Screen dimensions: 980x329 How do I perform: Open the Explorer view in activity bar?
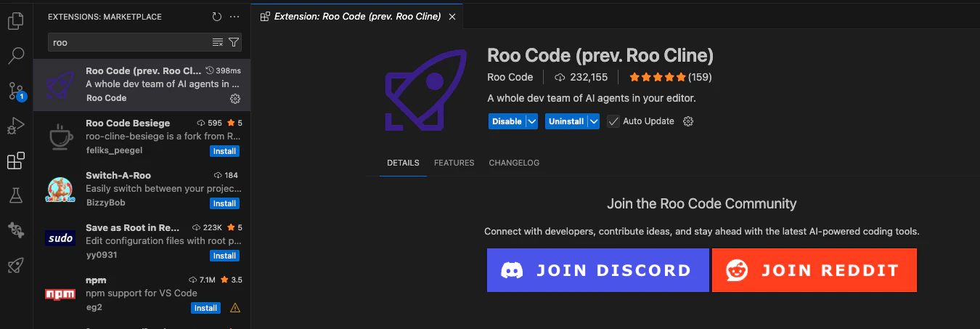click(16, 21)
